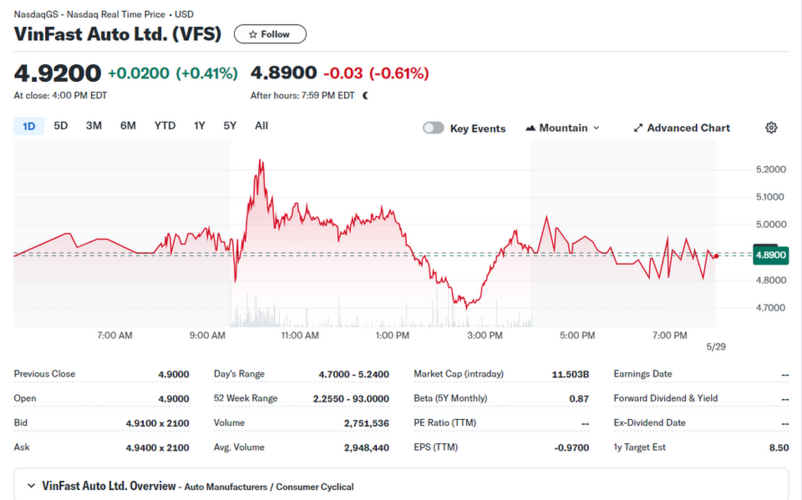Click the Earnings Date label
802x500 pixels.
[643, 374]
